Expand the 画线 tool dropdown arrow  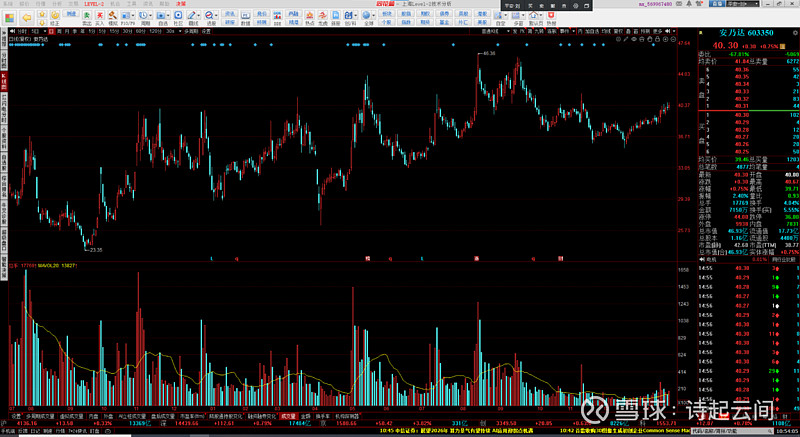point(198,16)
